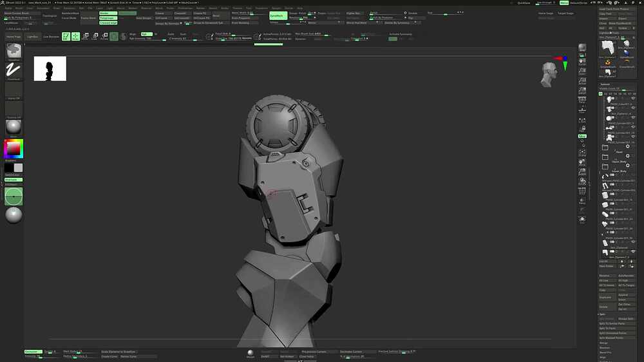
Task: Open the Preferences menu
Action: tap(185, 8)
